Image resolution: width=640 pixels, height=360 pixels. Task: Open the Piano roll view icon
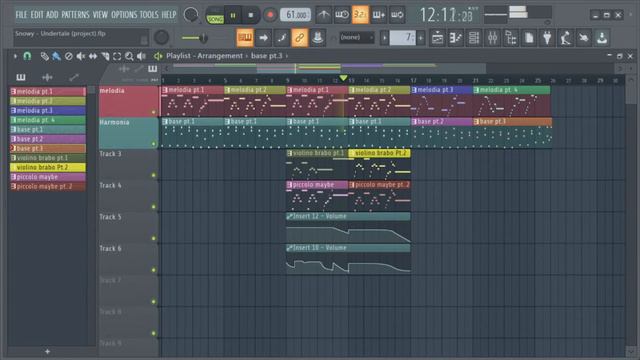[x=456, y=38]
